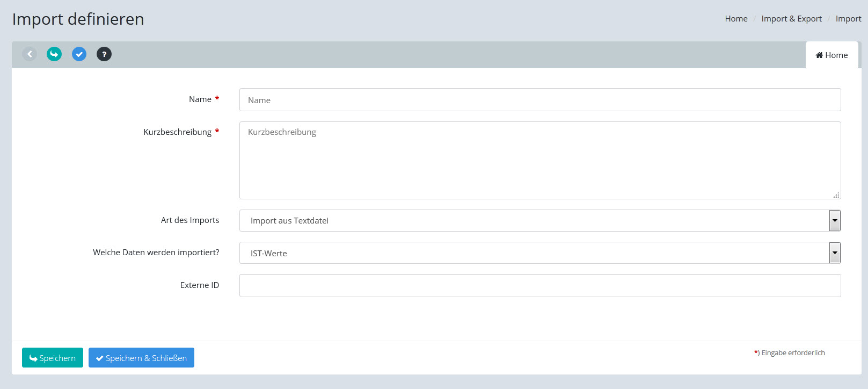Open the Import & Export breadcrumb link
Viewport: 868px width, 389px height.
(791, 19)
